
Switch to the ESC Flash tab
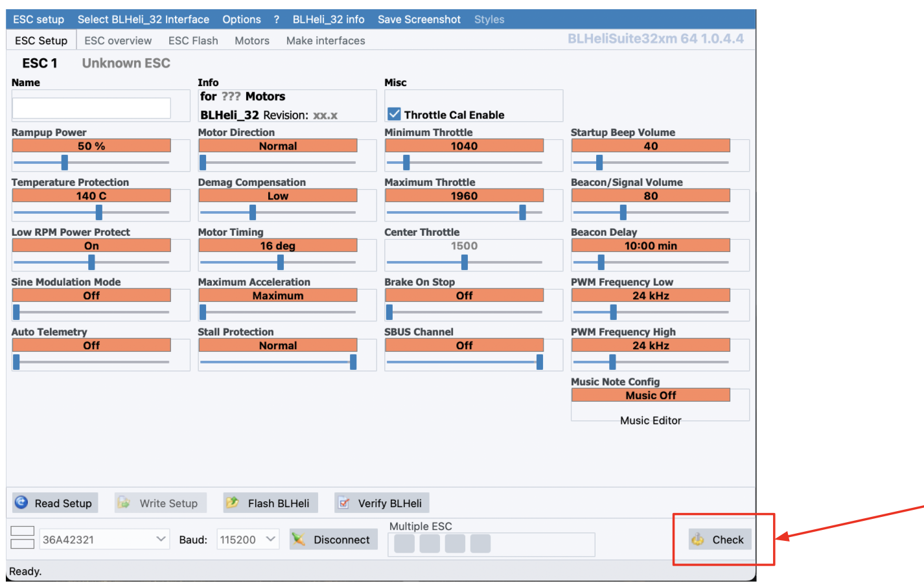(x=193, y=41)
